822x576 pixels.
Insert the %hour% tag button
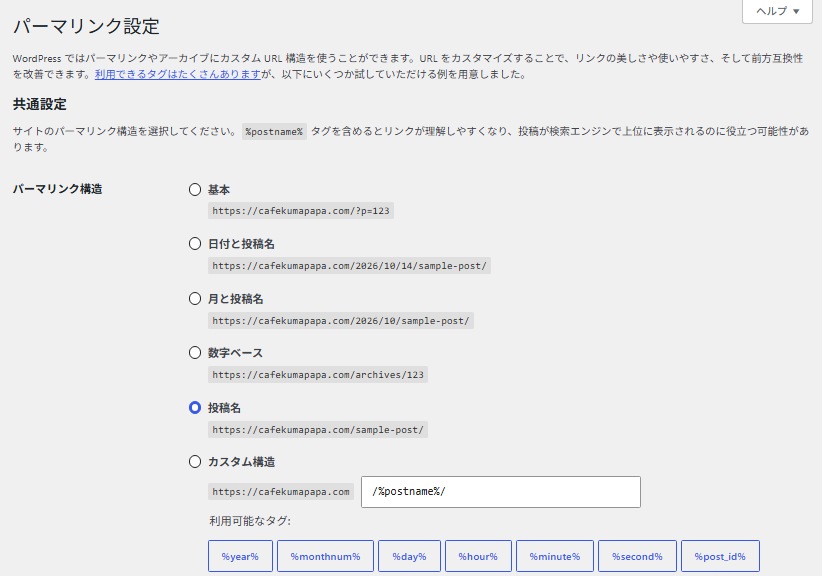[478, 556]
